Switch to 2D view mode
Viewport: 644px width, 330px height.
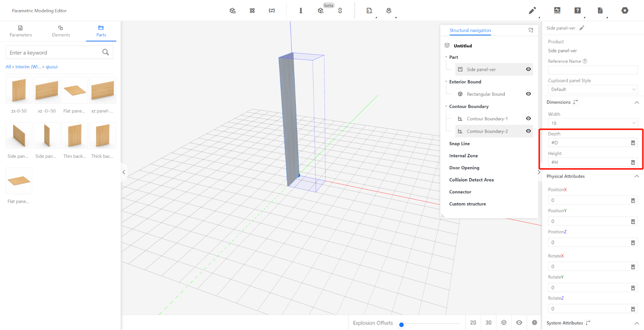(x=473, y=322)
